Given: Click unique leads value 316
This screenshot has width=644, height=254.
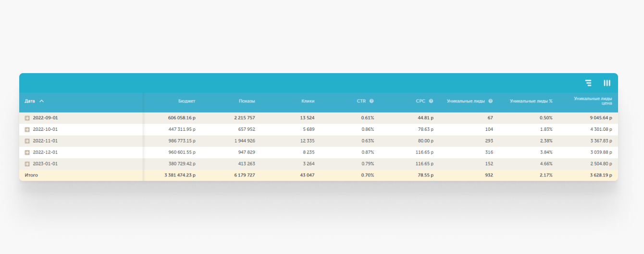Looking at the screenshot, I should point(489,152).
